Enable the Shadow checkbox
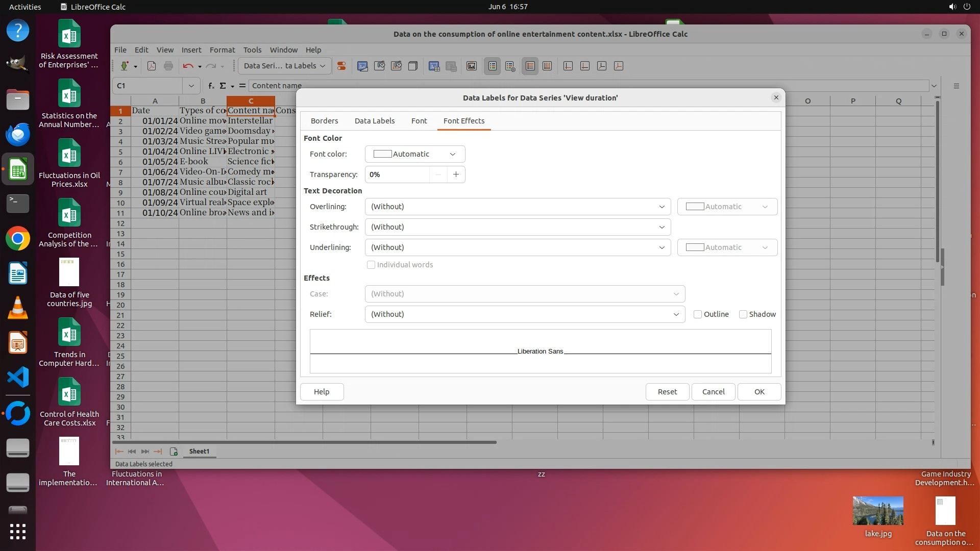Viewport: 980px width, 551px height. pyautogui.click(x=743, y=314)
